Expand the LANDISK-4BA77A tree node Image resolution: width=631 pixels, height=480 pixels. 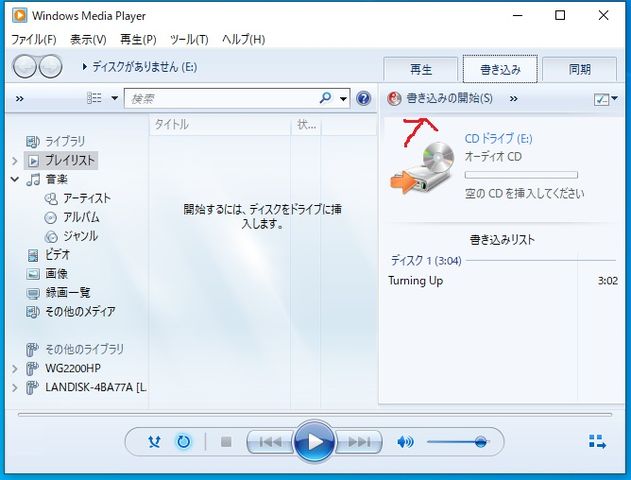pos(15,388)
